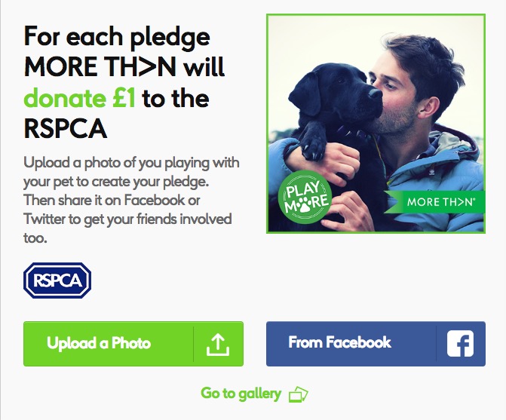Select the upload arrow icon
Image resolution: width=506 pixels, height=420 pixels.
[x=218, y=344]
